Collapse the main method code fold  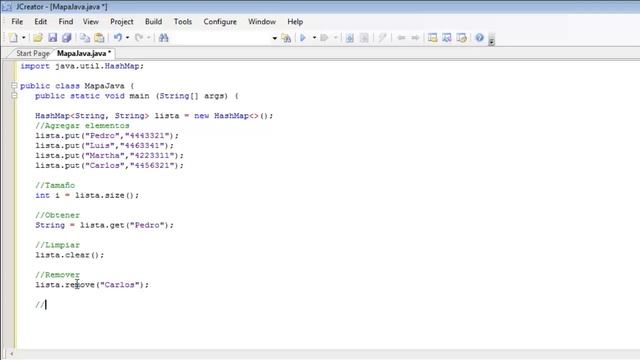tap(14, 96)
